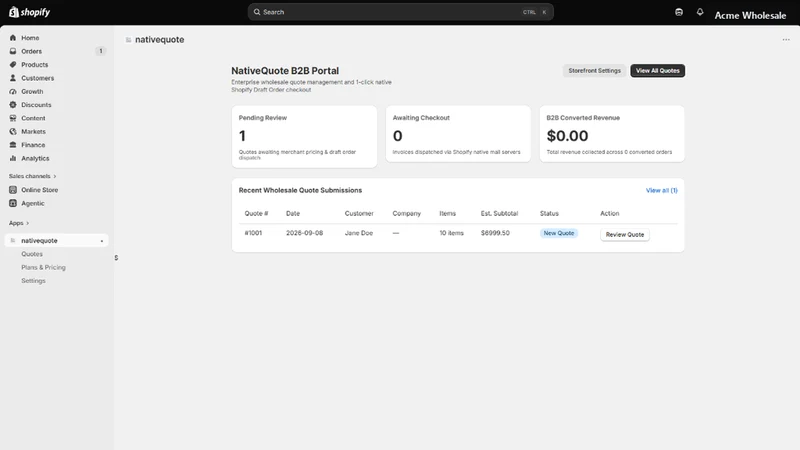Open Quotes under nativequote

click(32, 254)
